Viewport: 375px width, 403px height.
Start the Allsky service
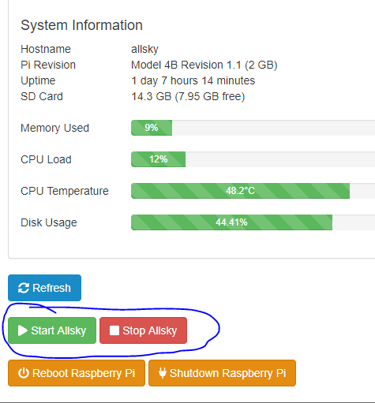click(52, 330)
